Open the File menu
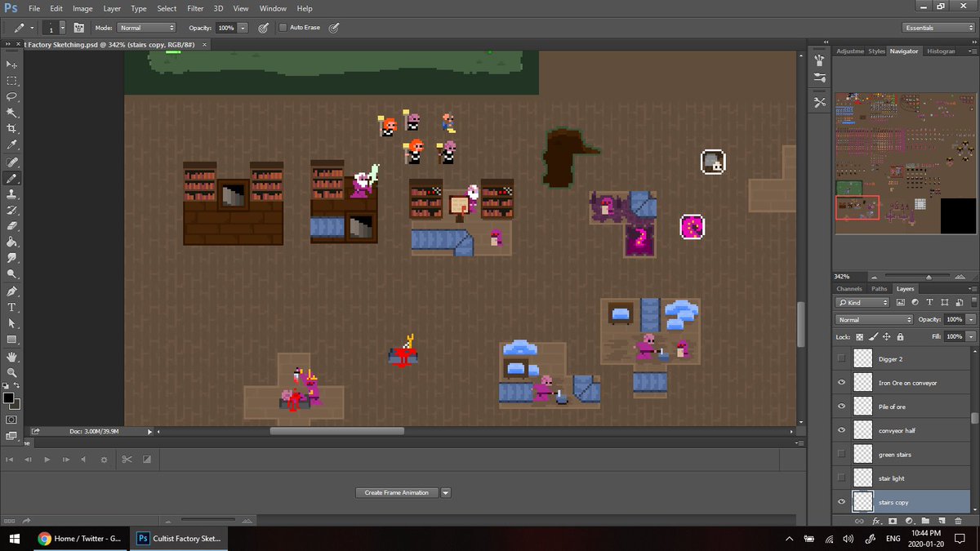The image size is (980, 551). (34, 8)
